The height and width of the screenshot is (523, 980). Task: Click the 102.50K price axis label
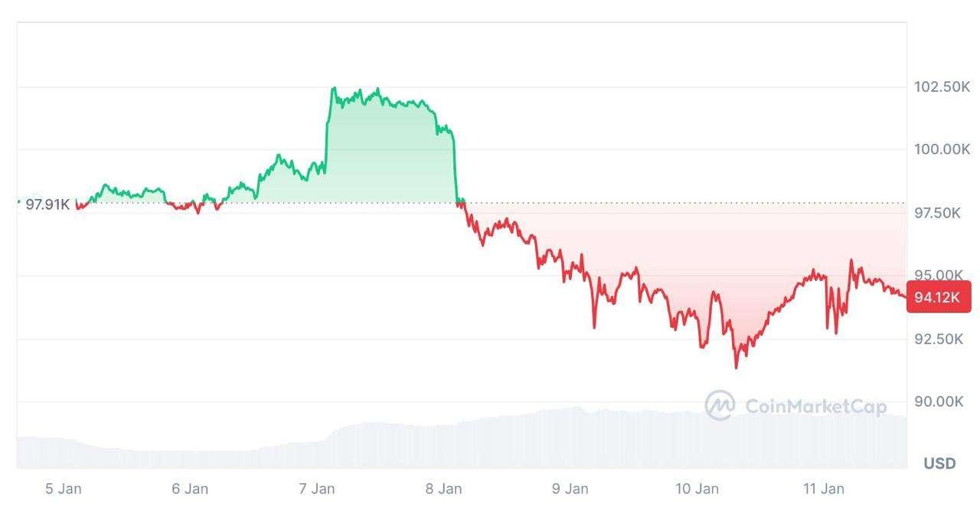(942, 87)
